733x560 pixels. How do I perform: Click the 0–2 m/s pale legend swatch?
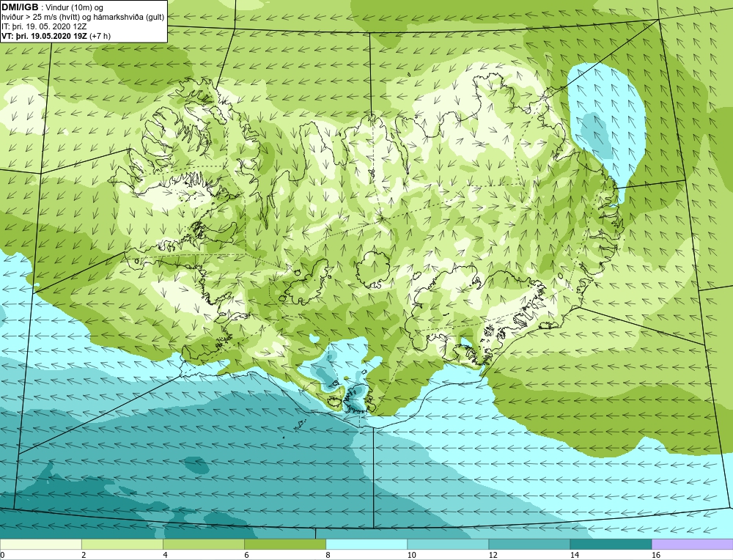click(40, 544)
